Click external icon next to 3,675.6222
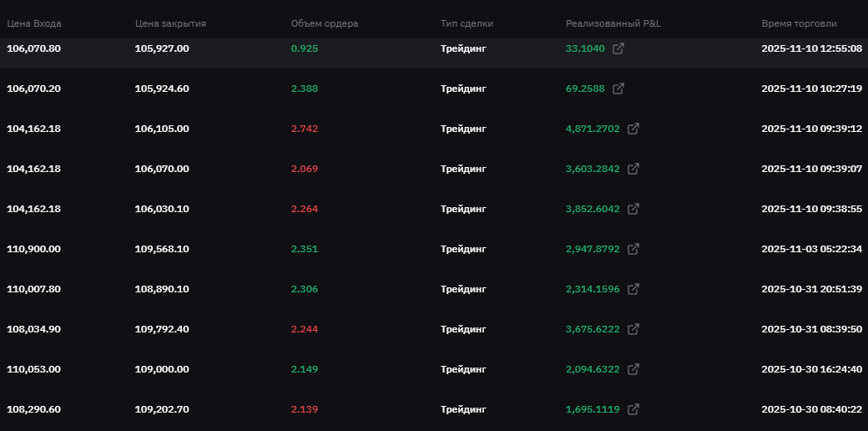868x431 pixels. (633, 329)
